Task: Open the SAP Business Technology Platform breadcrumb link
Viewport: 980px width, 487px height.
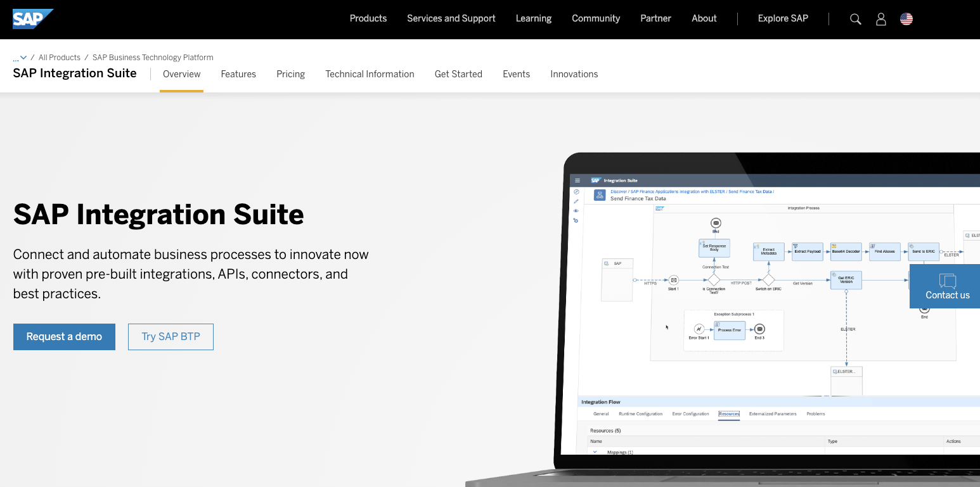Action: [x=152, y=57]
